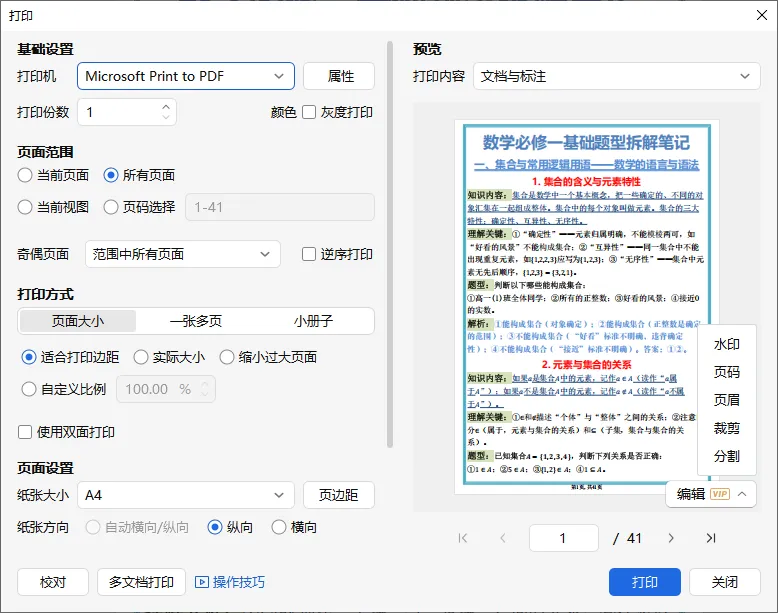The image size is (778, 613).
Task: Increase 打印份数 with up arrow
Action: (x=166, y=107)
